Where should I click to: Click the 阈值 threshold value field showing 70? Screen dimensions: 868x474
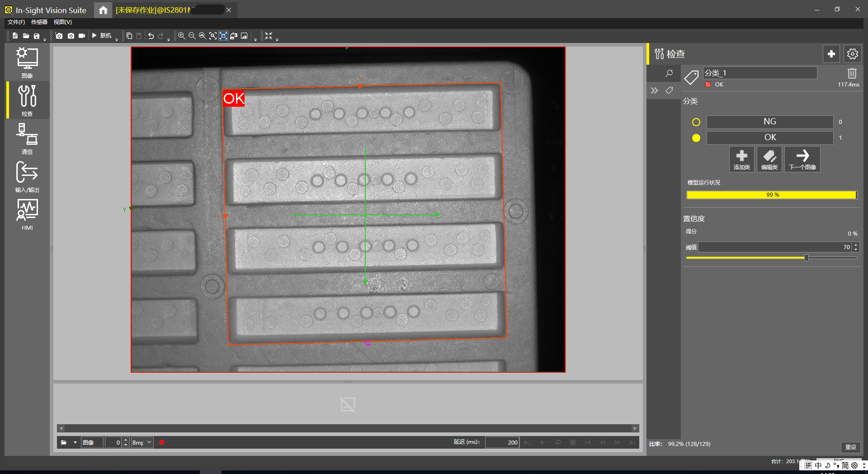[774, 247]
